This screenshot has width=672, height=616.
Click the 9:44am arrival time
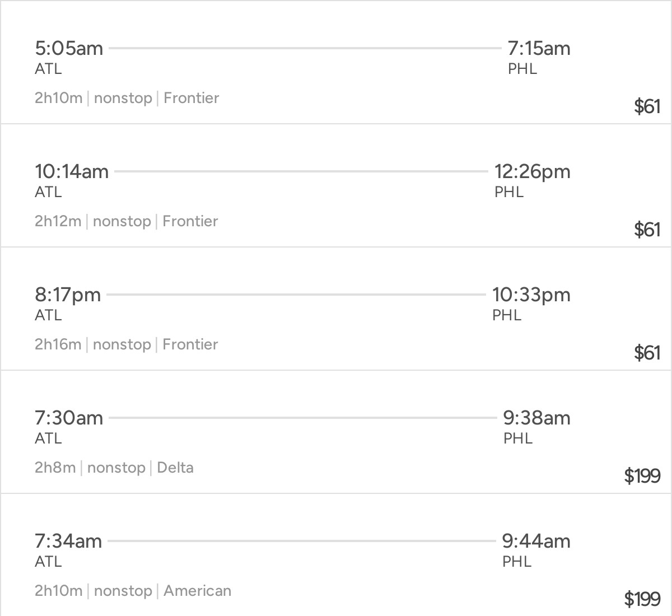coord(536,541)
